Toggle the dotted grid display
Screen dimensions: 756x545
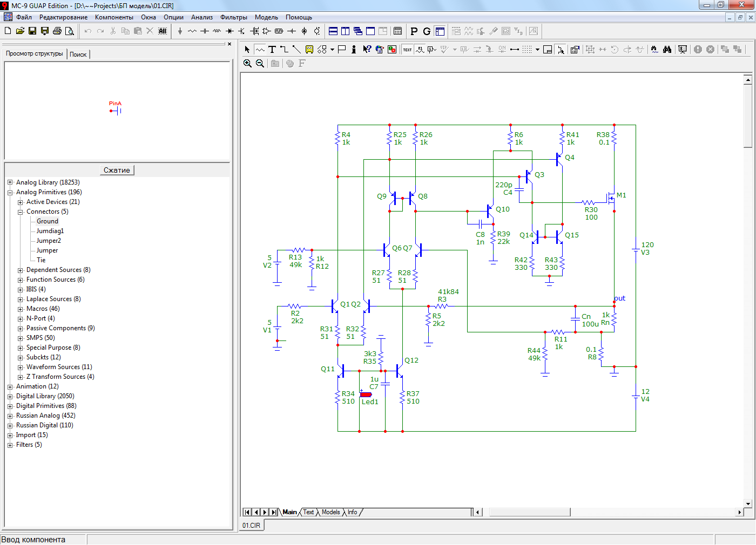click(527, 50)
